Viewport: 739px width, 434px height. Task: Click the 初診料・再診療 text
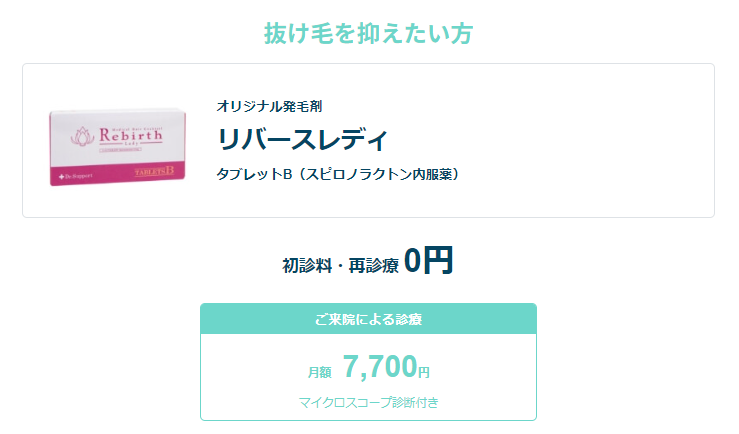[x=340, y=266]
